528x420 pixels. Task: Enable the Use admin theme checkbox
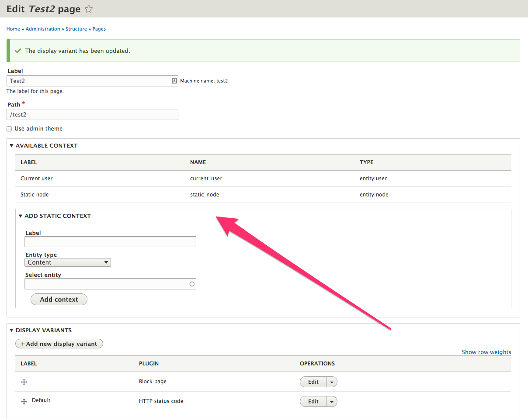pos(9,129)
